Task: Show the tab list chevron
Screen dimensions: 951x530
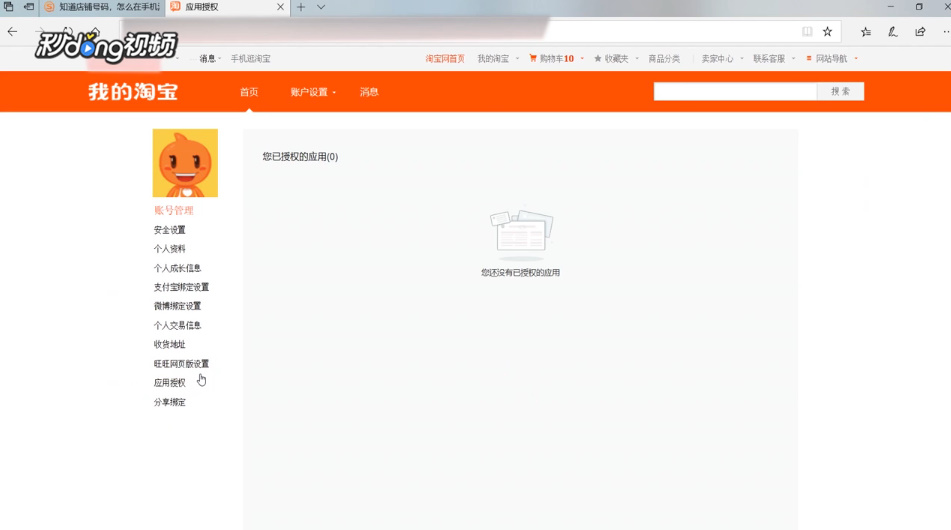Action: pyautogui.click(x=321, y=7)
